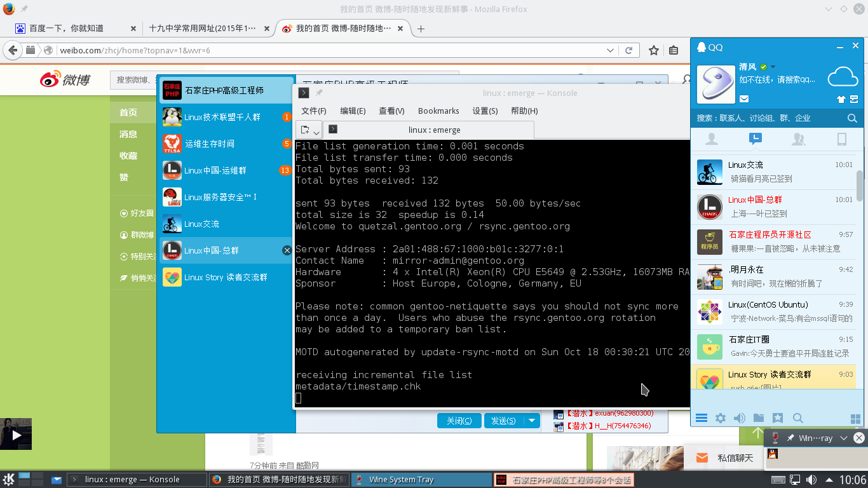Viewport: 868px width, 488px height.
Task: Open the QQ file manager folder icon
Action: click(x=759, y=418)
